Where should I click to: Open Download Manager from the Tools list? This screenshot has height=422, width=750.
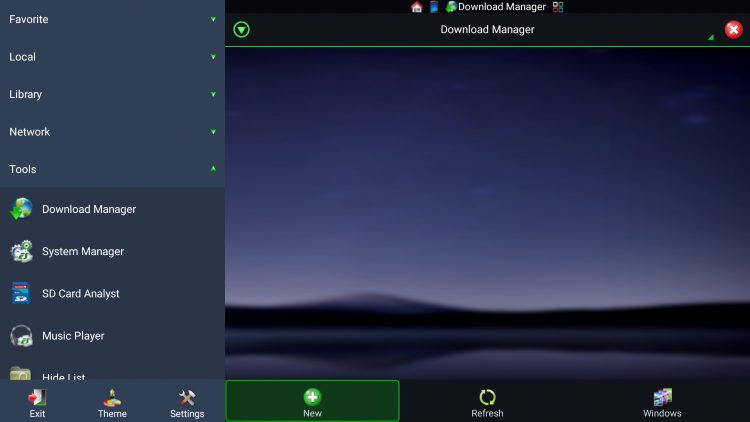pos(88,209)
